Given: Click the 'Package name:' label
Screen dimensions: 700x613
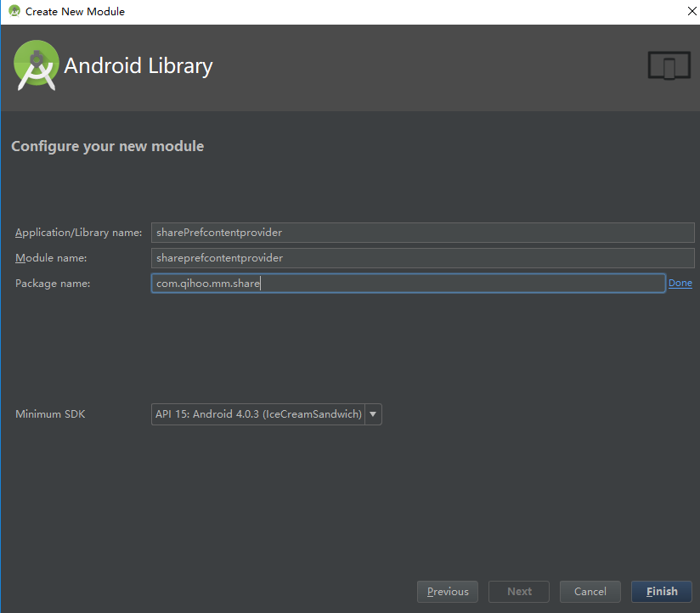Looking at the screenshot, I should (53, 284).
